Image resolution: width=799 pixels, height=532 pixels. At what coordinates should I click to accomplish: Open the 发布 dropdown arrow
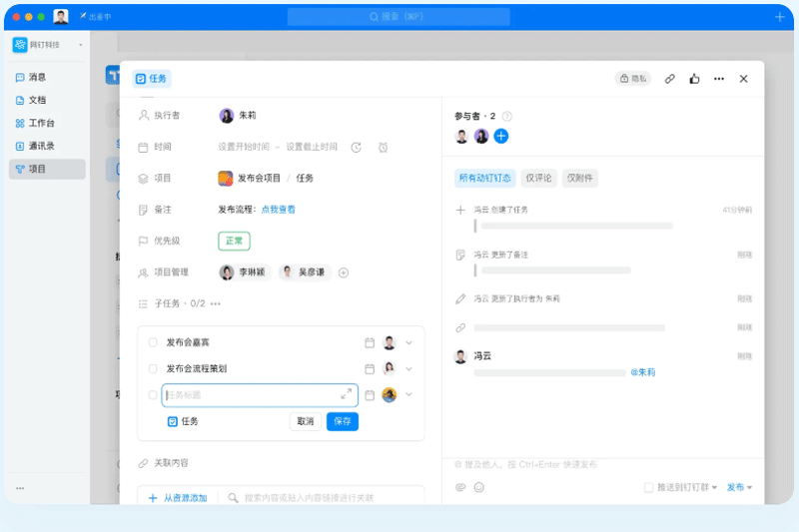(749, 487)
